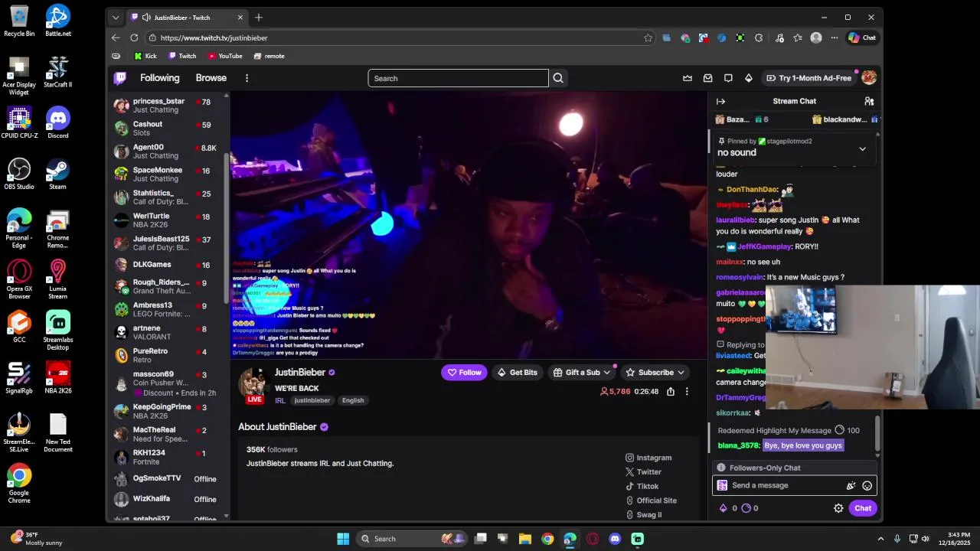Open the chat identity badge icon

coord(722,485)
